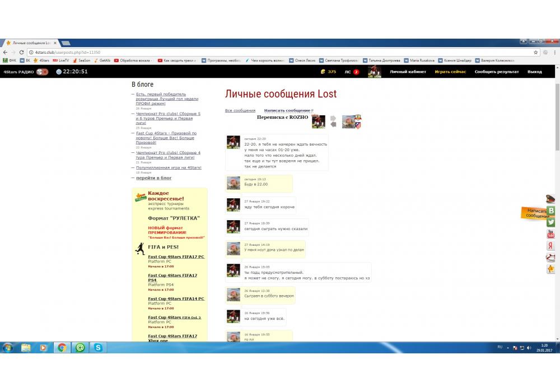Open the Как сводить треки bookmark
Screen dimensions: 560x392
[177, 60]
